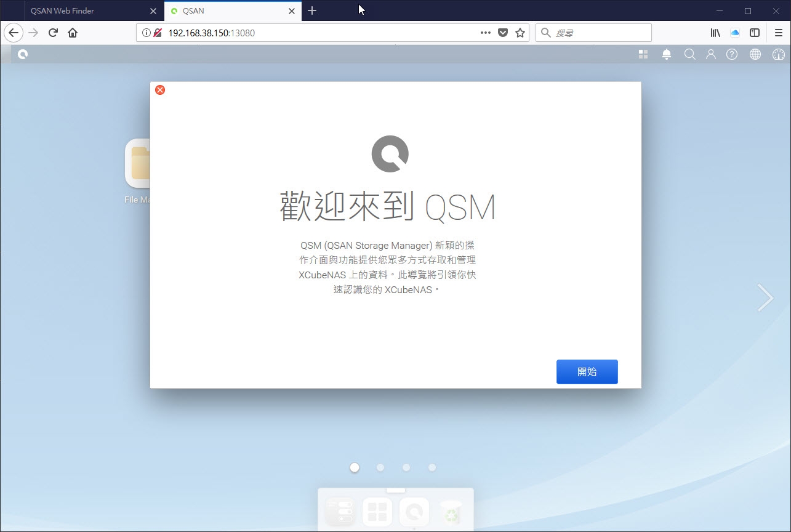The height and width of the screenshot is (532, 791).
Task: Open the Firefox hamburger menu
Action: tap(779, 33)
